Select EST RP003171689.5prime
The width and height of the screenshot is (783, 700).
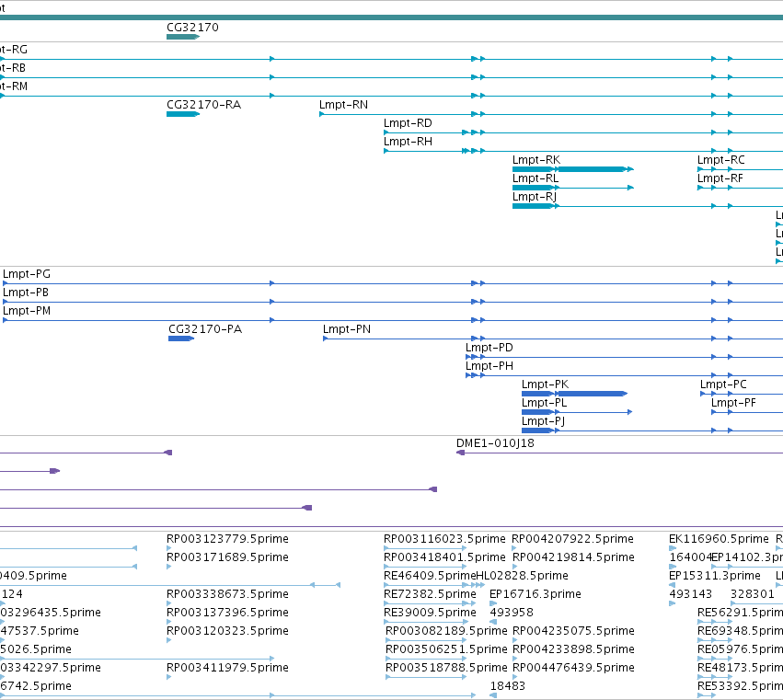227,557
